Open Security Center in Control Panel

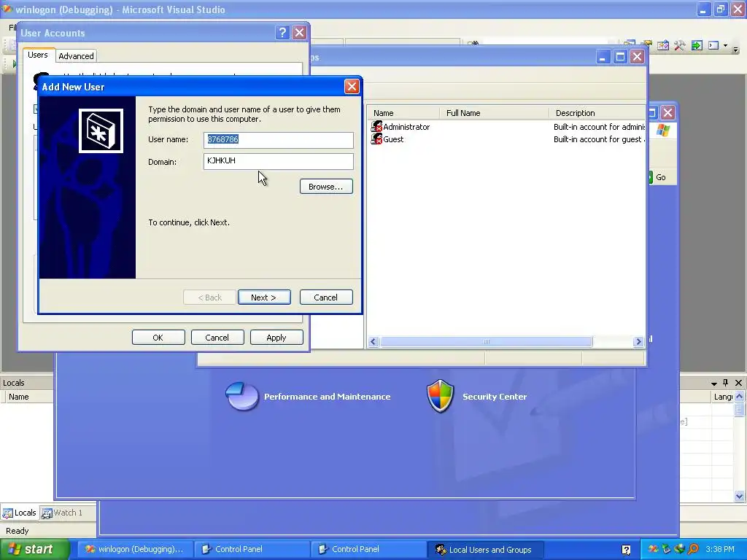[x=495, y=397]
